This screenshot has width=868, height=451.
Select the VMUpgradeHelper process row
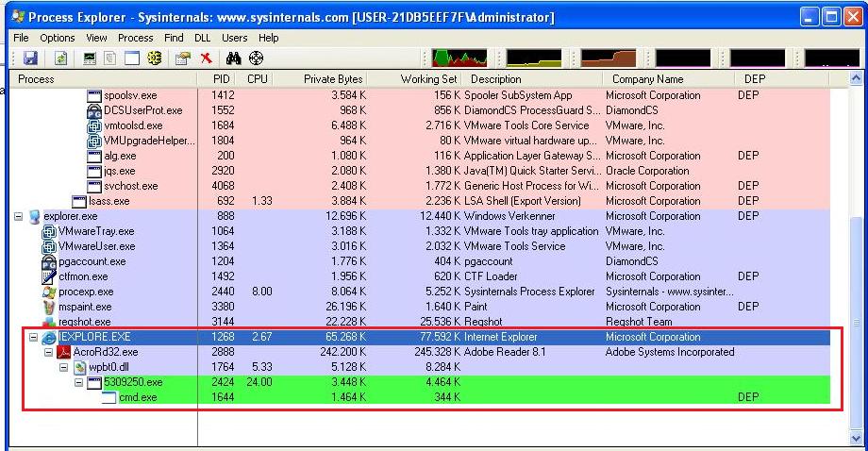pos(420,141)
